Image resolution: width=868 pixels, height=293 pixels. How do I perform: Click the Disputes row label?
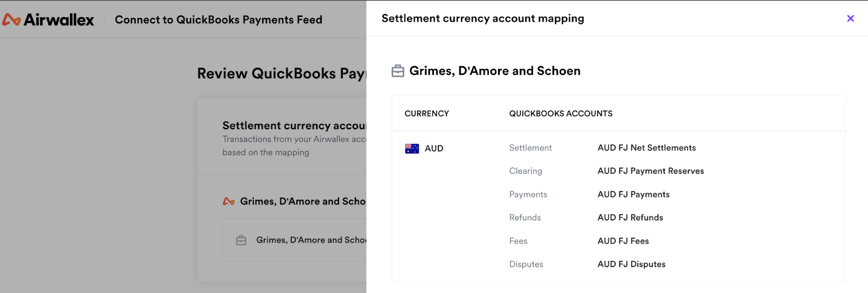click(x=526, y=264)
